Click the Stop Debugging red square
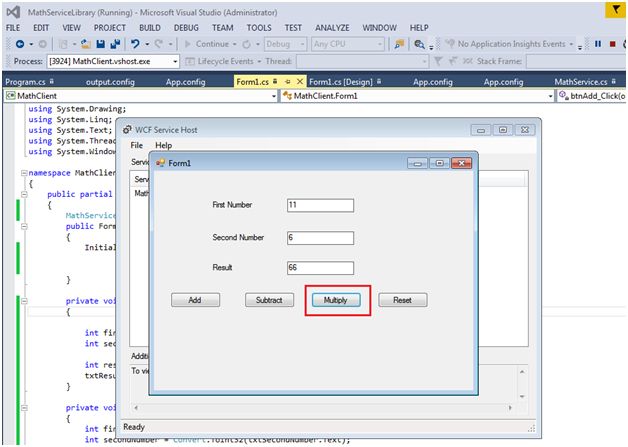The image size is (628, 447). 612,44
